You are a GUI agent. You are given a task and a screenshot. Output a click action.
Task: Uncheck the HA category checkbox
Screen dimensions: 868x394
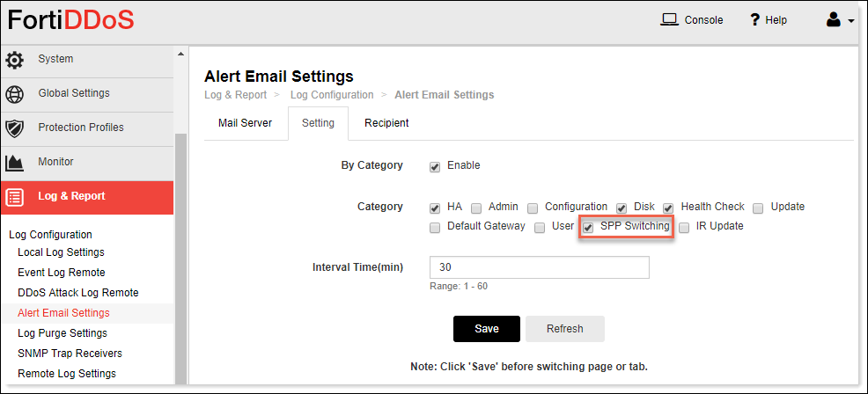[435, 208]
